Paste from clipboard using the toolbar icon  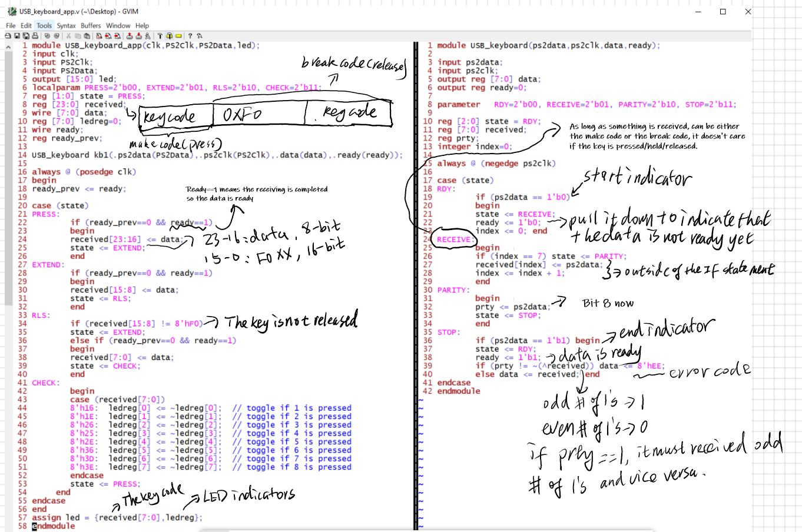click(x=87, y=36)
